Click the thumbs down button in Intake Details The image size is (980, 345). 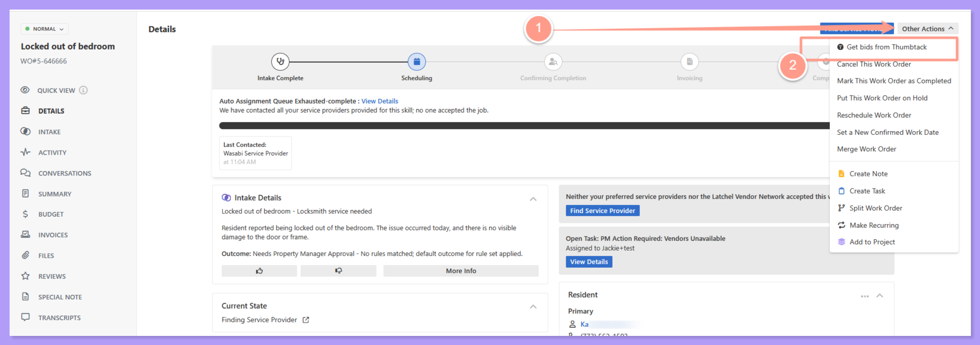coord(339,271)
